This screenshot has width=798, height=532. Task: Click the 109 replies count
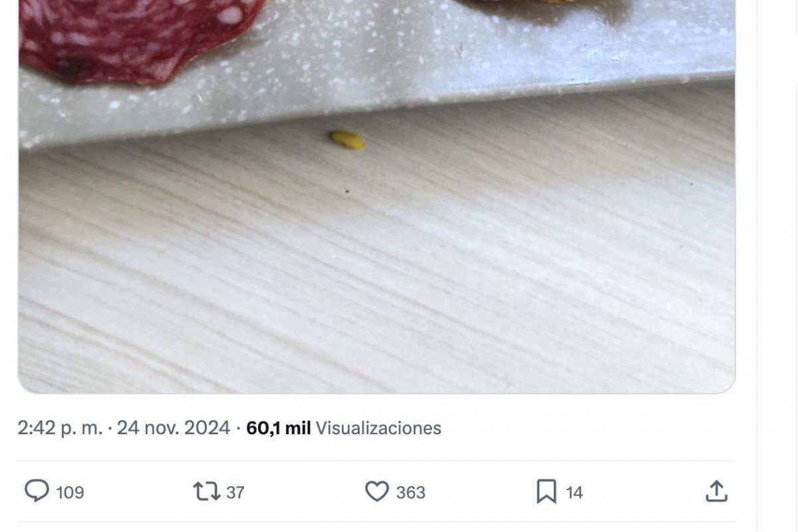pos(70,493)
